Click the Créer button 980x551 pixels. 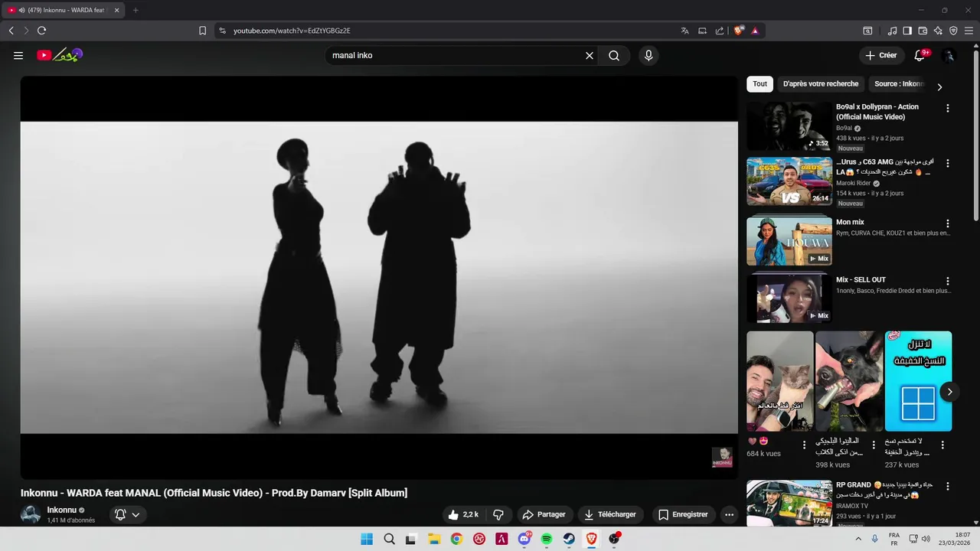880,55
